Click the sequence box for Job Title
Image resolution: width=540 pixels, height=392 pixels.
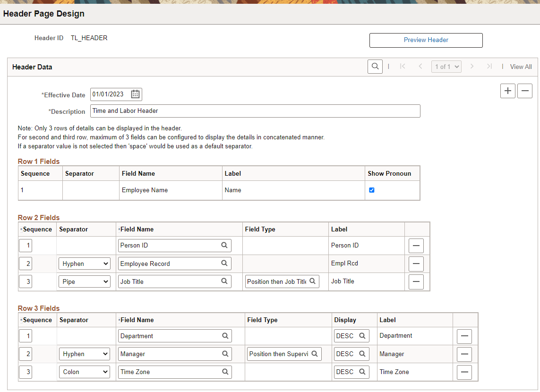point(28,282)
